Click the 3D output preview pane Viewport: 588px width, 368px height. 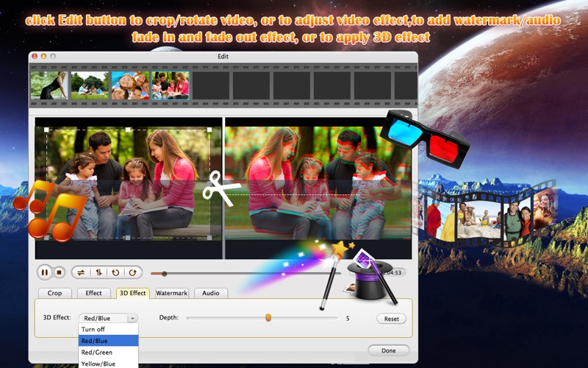(x=318, y=188)
